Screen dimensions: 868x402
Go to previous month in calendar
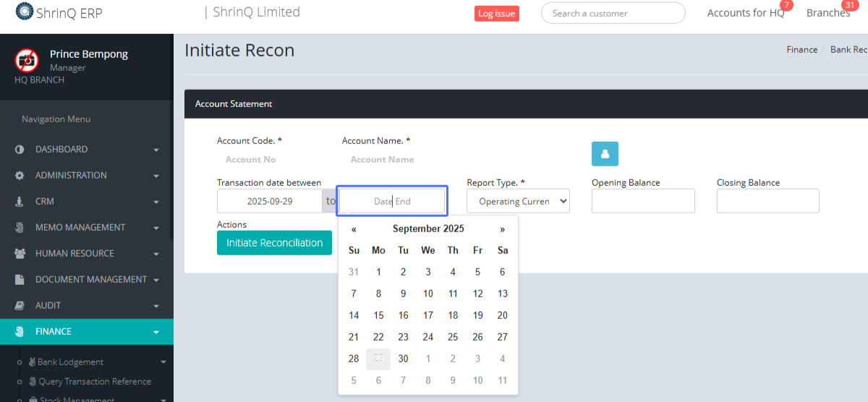(354, 229)
